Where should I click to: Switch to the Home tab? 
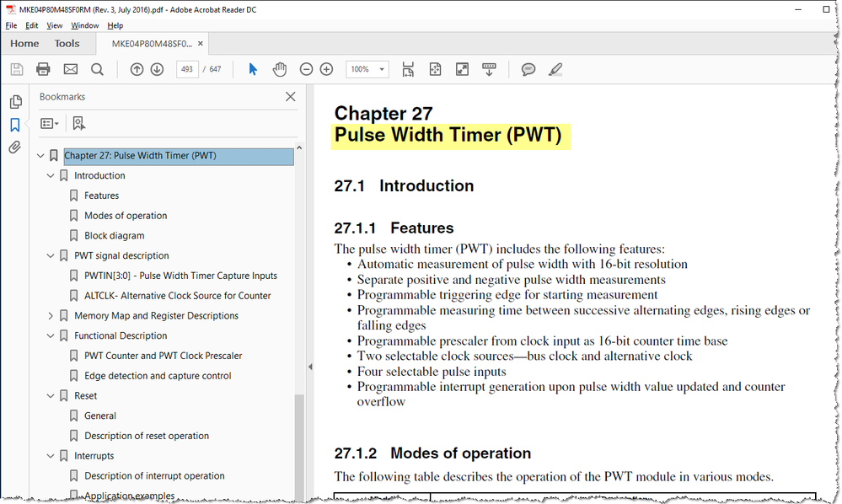coord(24,44)
